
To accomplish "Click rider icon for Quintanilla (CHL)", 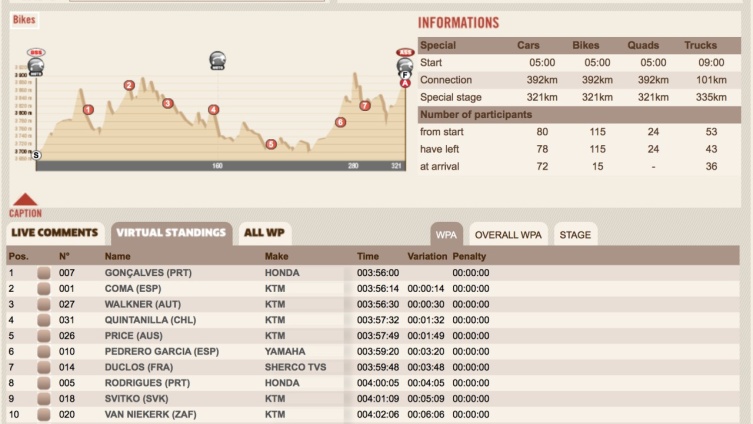I will [44, 320].
